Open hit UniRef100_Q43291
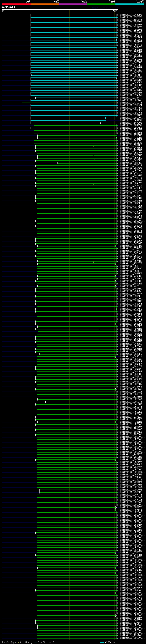 pos(131,15)
